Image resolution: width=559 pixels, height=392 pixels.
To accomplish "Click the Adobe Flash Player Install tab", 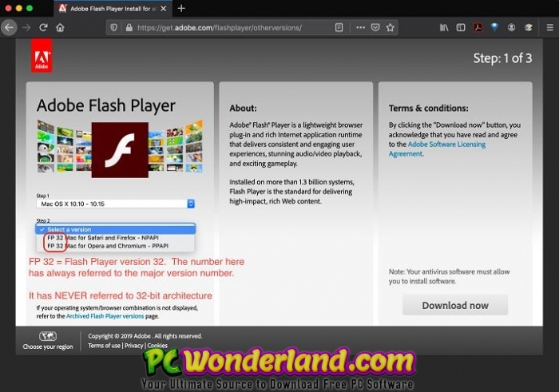I will point(110,8).
